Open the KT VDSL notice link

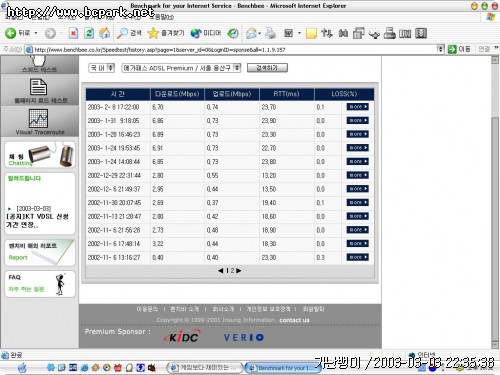coord(37,221)
